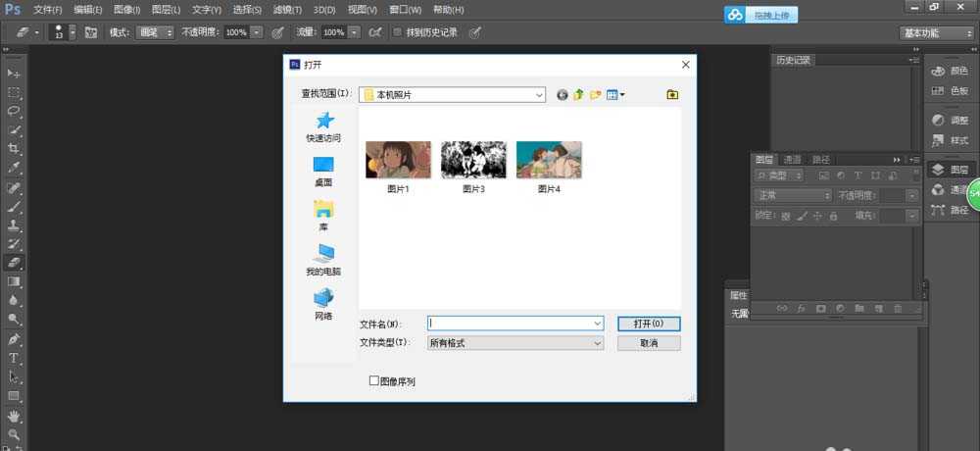Image resolution: width=980 pixels, height=451 pixels.
Task: Click the 取消 button
Action: pyautogui.click(x=649, y=343)
